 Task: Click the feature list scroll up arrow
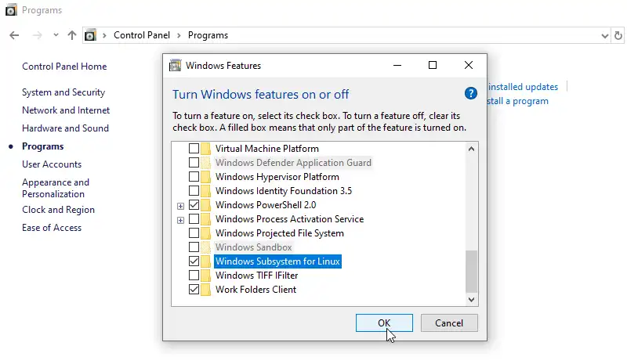(472, 149)
